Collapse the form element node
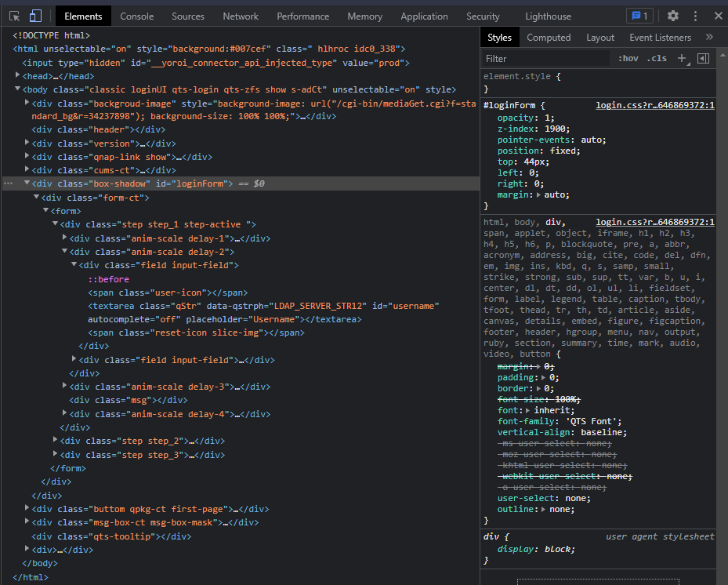Viewport: 728px width, 585px height. coord(45,210)
